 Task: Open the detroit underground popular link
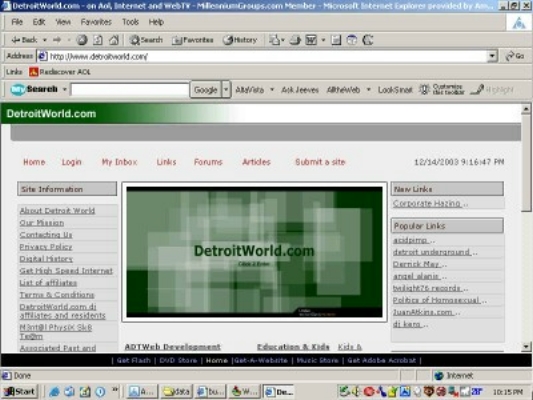(432, 252)
